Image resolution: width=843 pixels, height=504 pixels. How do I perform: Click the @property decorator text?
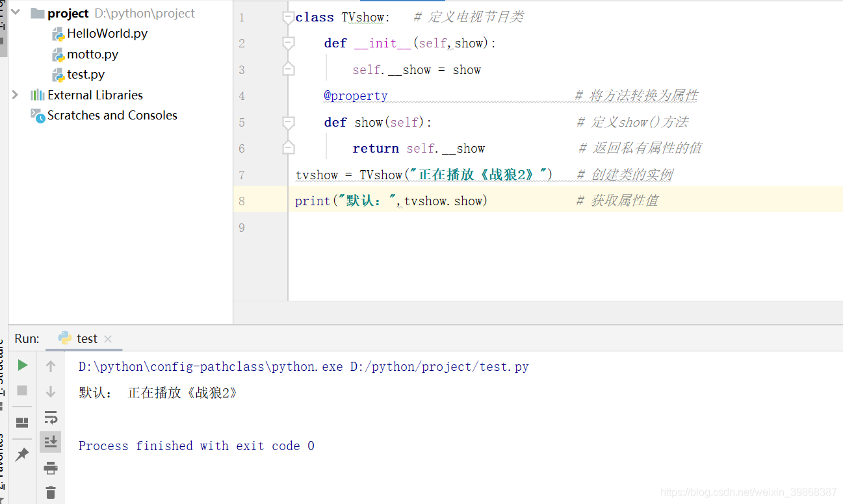coord(356,96)
